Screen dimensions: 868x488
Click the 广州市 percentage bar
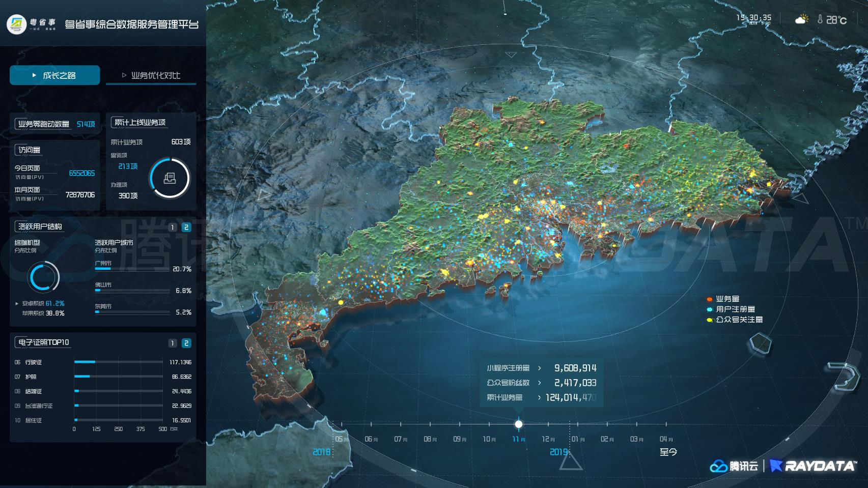[x=132, y=269]
